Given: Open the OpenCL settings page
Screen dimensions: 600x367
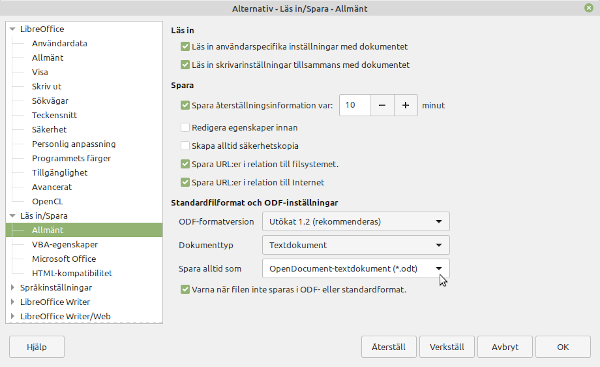Looking at the screenshot, I should pos(47,201).
